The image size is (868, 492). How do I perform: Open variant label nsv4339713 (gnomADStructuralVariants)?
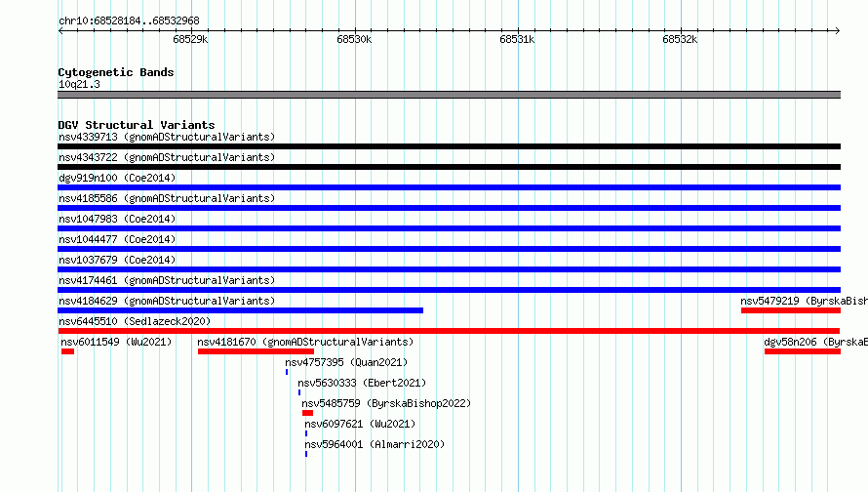pos(167,137)
